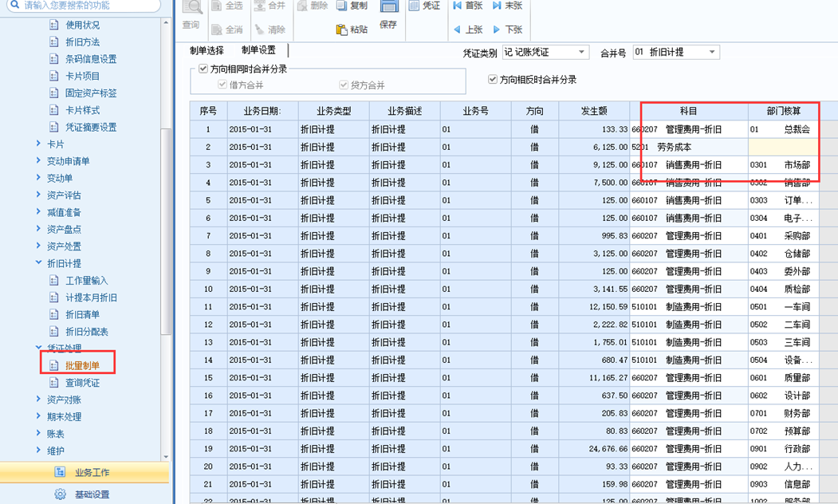Expand the 卡片 tree node
The height and width of the screenshot is (504, 838).
click(39, 144)
